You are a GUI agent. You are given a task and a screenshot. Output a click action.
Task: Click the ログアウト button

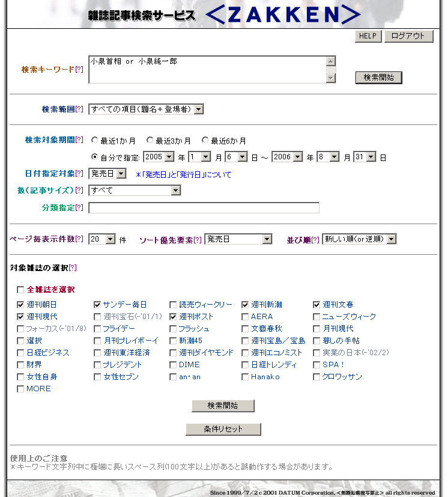click(x=408, y=36)
